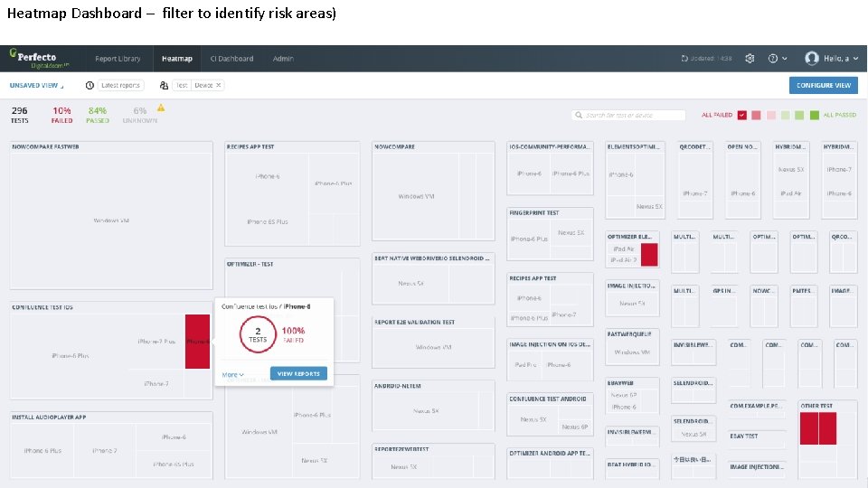
Task: Go to the Admin tab
Action: (x=283, y=59)
